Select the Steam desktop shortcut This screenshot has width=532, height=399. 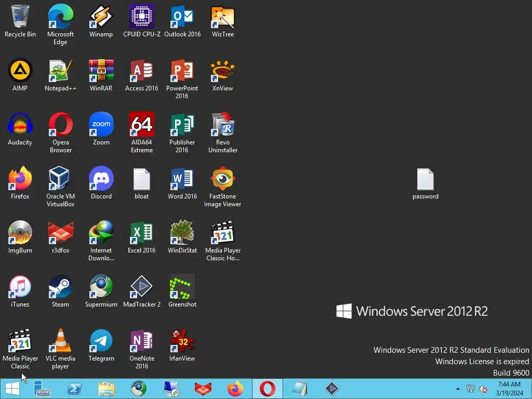[x=60, y=291]
